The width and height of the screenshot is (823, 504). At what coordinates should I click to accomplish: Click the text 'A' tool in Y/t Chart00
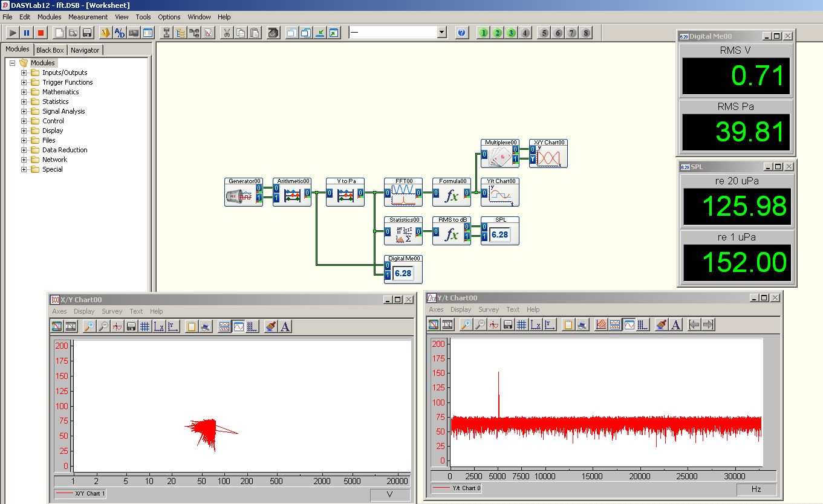point(676,325)
